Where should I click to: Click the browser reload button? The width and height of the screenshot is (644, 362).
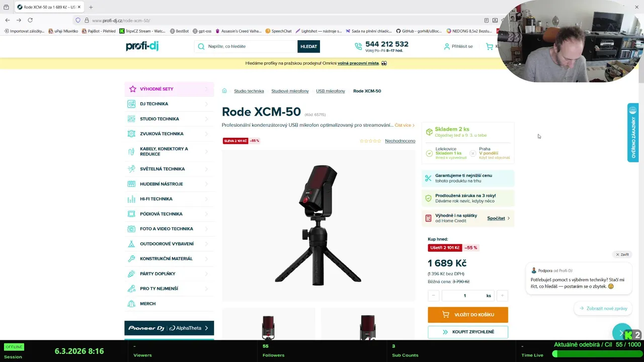30,20
